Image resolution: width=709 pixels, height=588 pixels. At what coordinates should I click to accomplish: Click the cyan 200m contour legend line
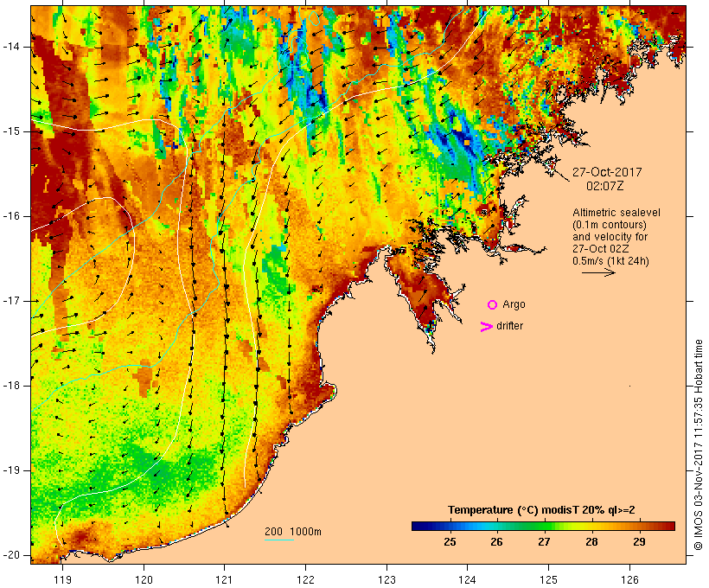coord(279,540)
